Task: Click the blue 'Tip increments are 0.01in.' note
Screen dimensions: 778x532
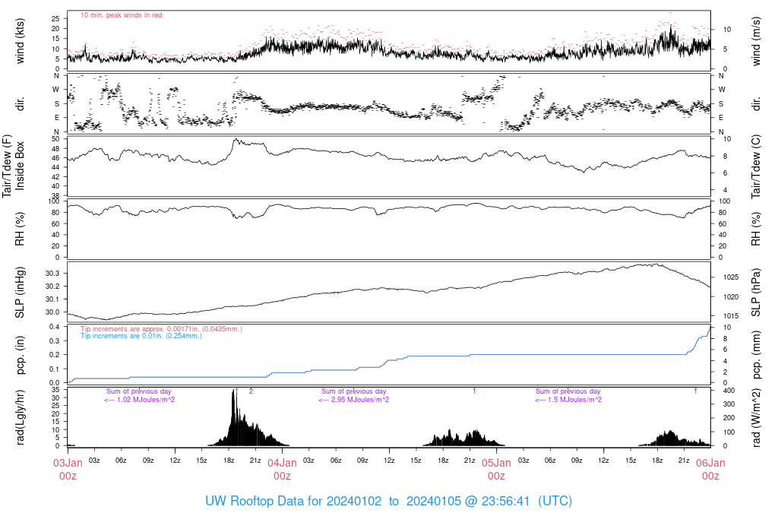Action: coord(141,336)
